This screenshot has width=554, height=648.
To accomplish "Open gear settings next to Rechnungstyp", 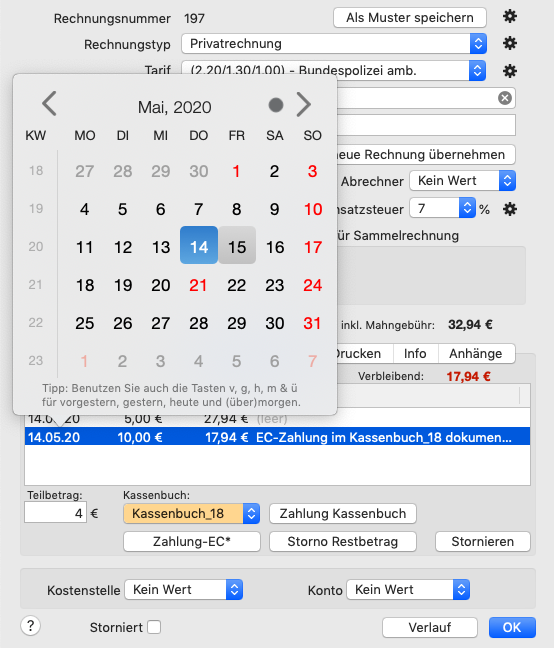I will pos(510,43).
